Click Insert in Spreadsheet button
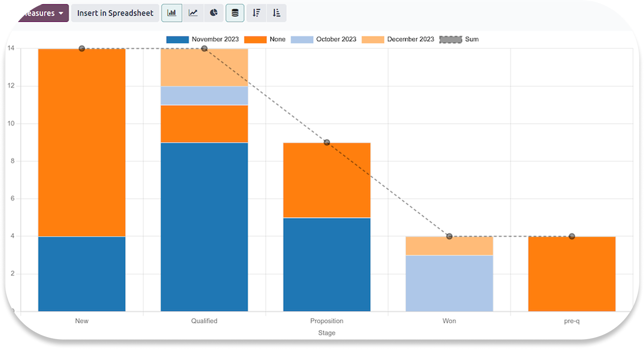The image size is (644, 349). point(115,13)
